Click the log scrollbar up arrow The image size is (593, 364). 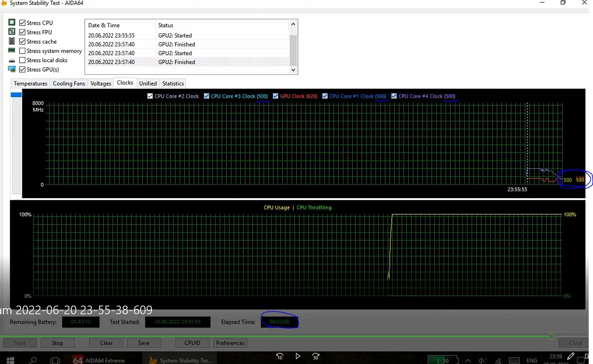293,24
